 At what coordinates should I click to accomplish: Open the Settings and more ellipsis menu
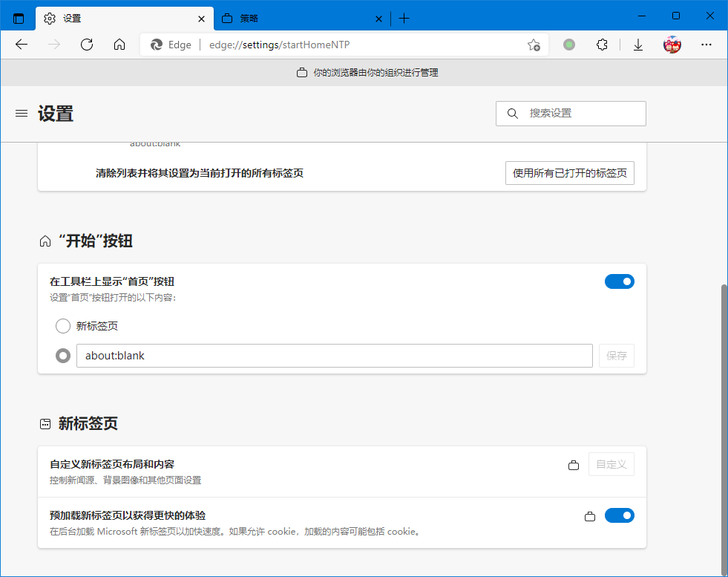pos(706,45)
